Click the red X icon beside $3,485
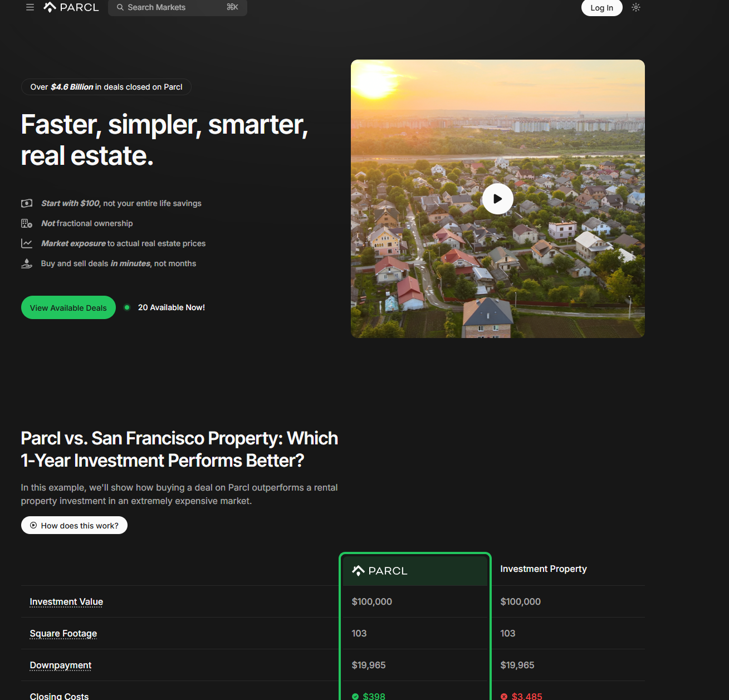 coord(504,696)
